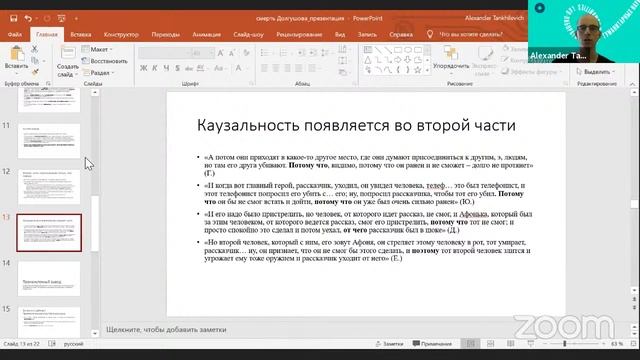This screenshot has height=360, width=640.
Task: Open the Файл menu tab
Action: coord(15,34)
